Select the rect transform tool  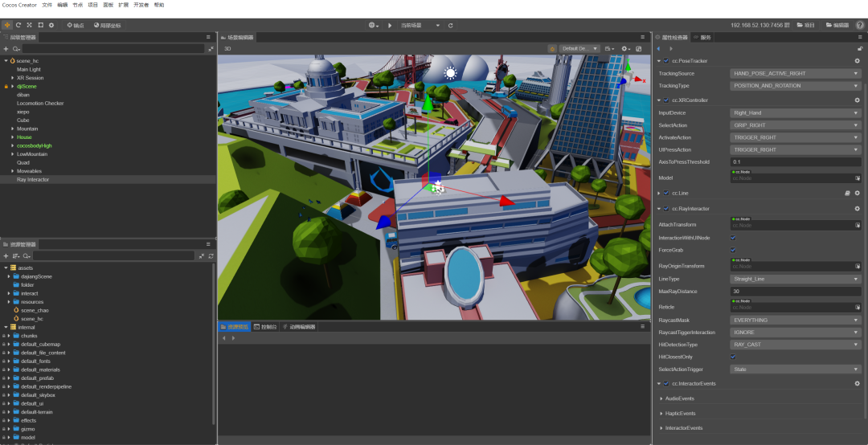tap(41, 25)
